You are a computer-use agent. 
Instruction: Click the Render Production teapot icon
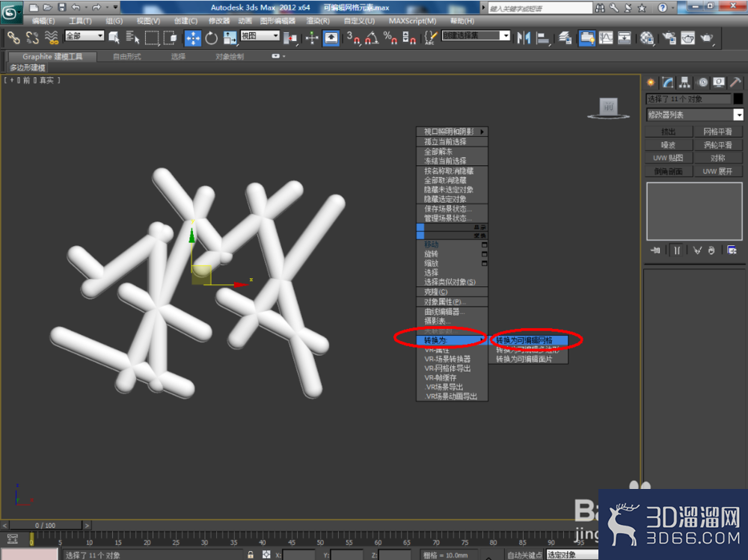click(707, 37)
